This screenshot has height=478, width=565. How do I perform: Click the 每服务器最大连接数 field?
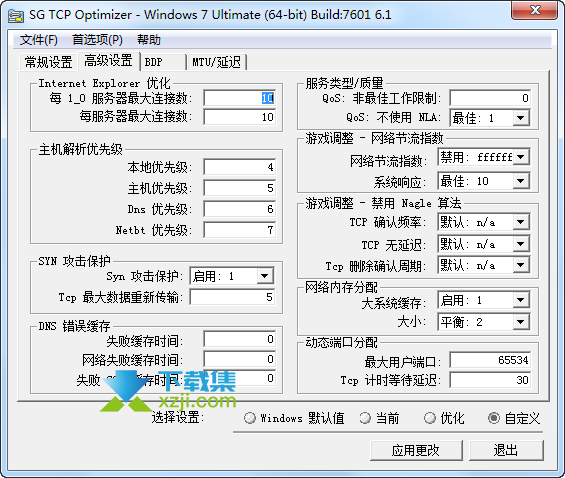pyautogui.click(x=240, y=117)
